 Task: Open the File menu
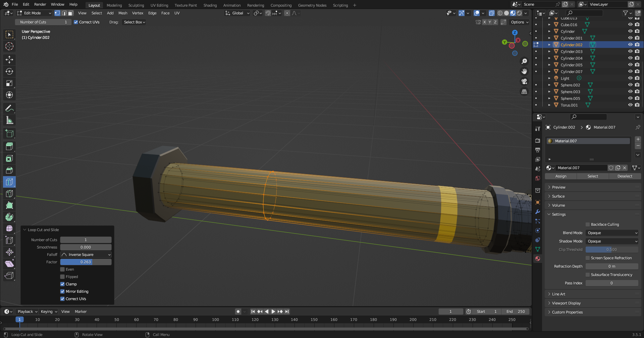coord(15,4)
